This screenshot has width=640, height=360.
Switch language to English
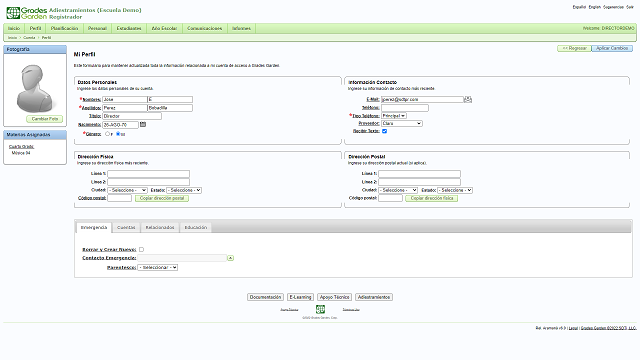coord(594,7)
